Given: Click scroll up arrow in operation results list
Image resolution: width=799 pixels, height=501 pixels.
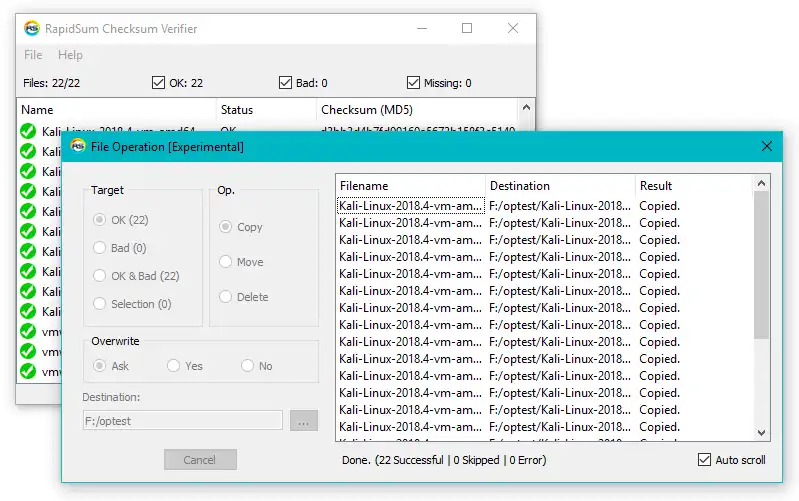Looking at the screenshot, I should [x=761, y=183].
